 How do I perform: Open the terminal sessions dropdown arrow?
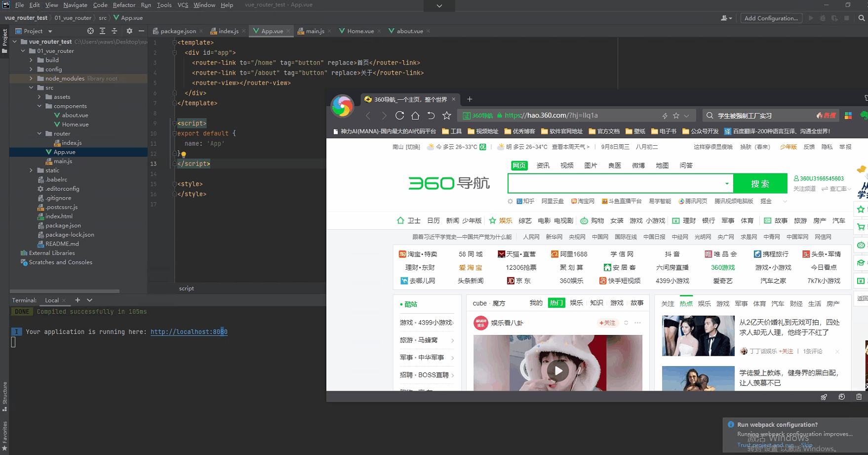(x=89, y=300)
